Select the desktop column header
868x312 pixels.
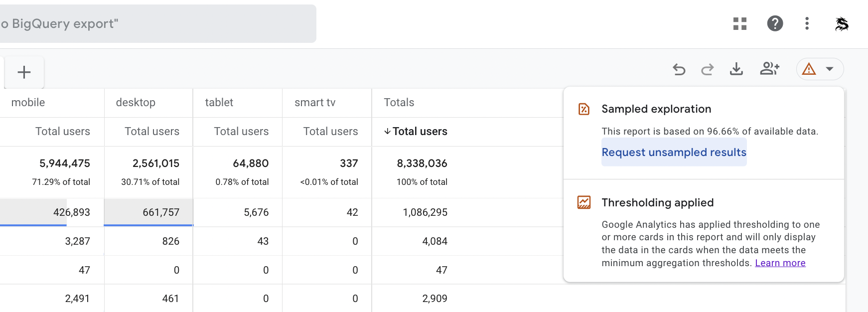click(136, 103)
